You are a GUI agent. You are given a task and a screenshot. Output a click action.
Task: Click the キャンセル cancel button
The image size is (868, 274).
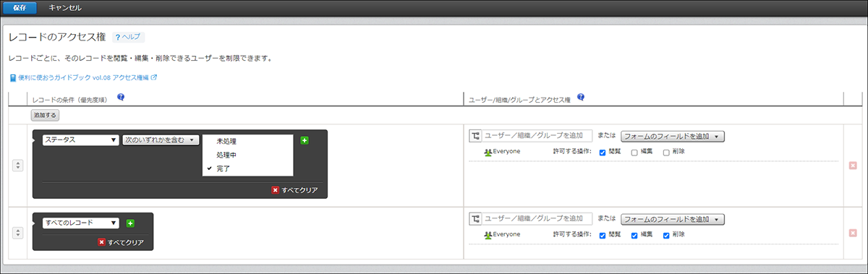65,8
